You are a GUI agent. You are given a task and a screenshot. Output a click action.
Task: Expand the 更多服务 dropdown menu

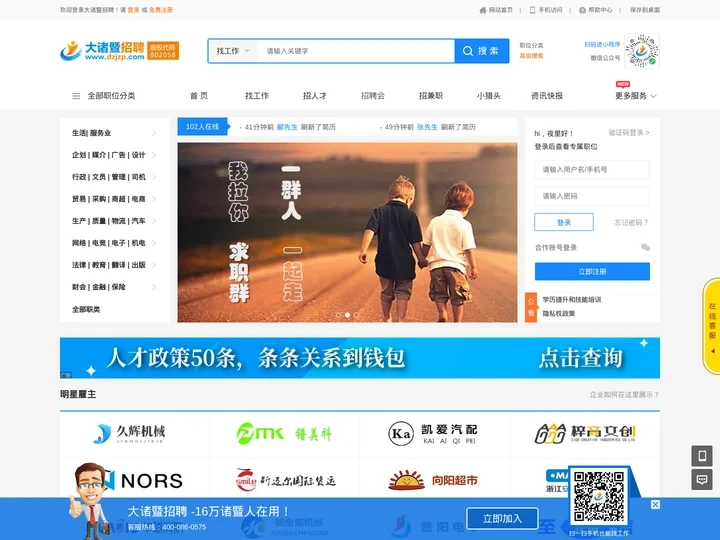[x=636, y=96]
